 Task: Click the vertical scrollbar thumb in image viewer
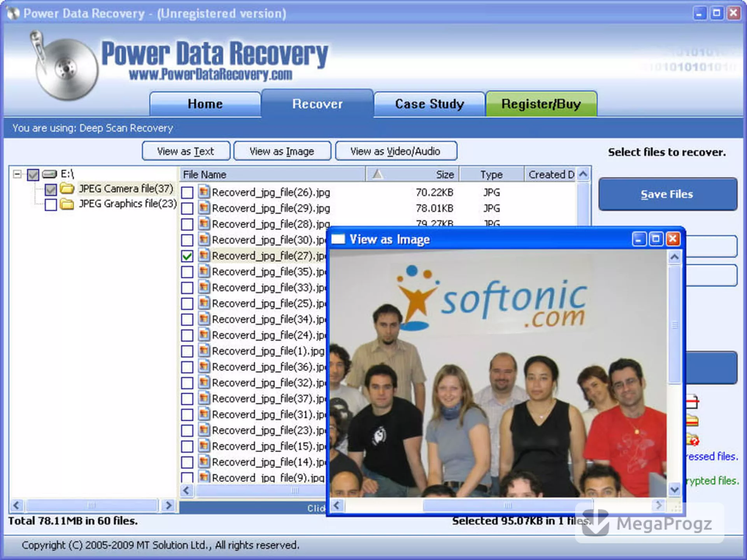pos(675,324)
